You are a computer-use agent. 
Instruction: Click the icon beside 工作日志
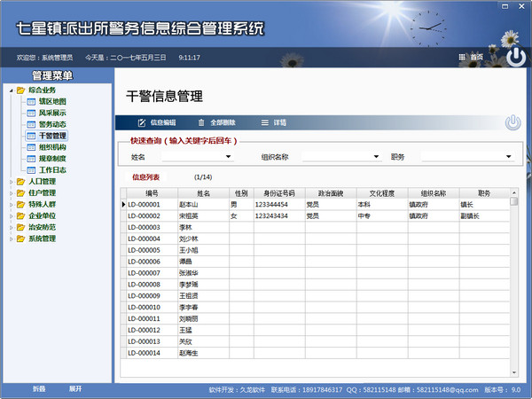pyautogui.click(x=31, y=169)
